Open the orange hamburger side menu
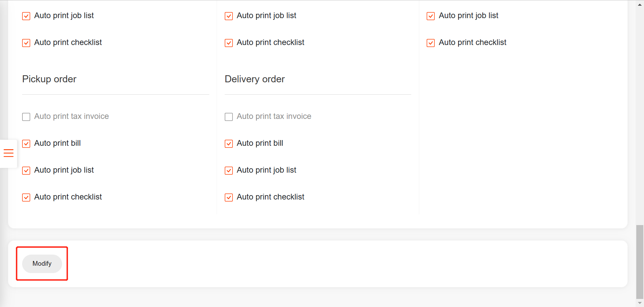This screenshot has height=307, width=644. [8, 153]
